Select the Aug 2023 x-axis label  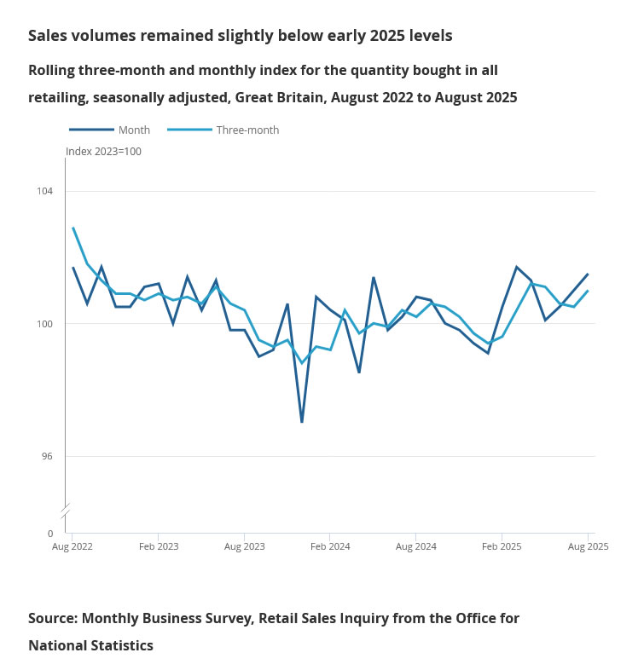tap(244, 546)
